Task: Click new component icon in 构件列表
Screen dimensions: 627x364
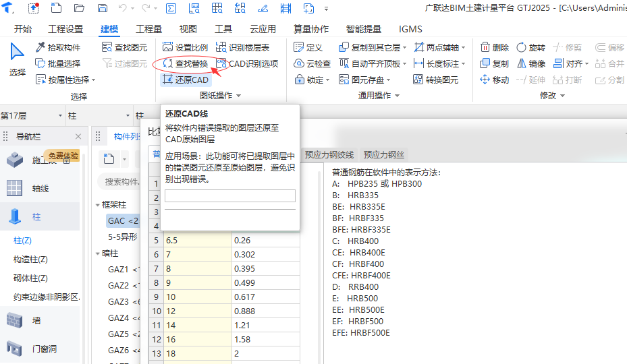Action: tap(109, 159)
